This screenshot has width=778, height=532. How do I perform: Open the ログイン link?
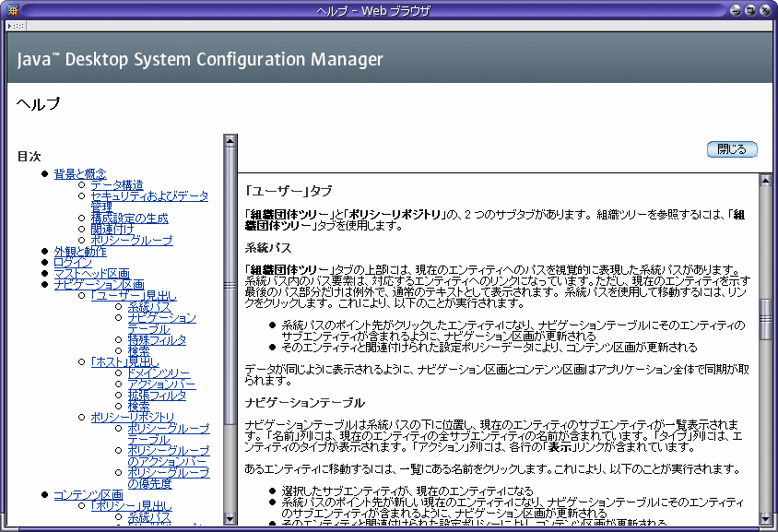tap(73, 262)
